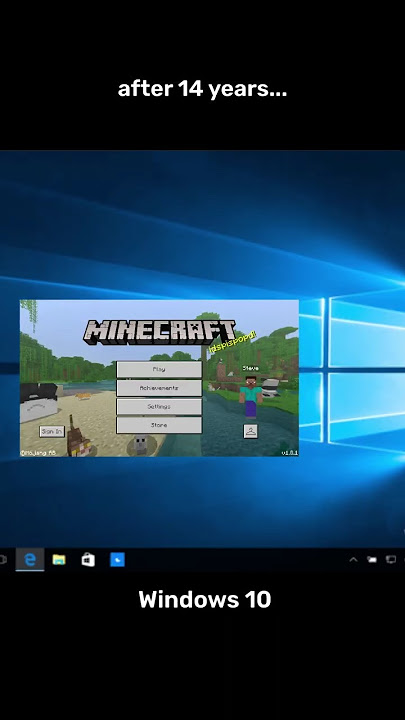This screenshot has width=405, height=720.
Task: Click the yellow splash text
Action: (x=232, y=342)
